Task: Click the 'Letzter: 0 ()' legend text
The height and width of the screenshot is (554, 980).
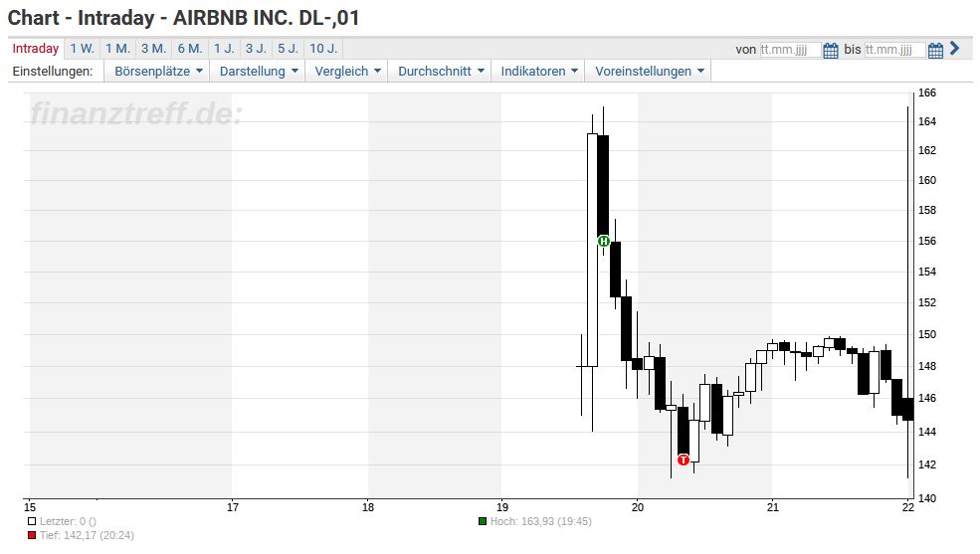Action: (x=68, y=521)
